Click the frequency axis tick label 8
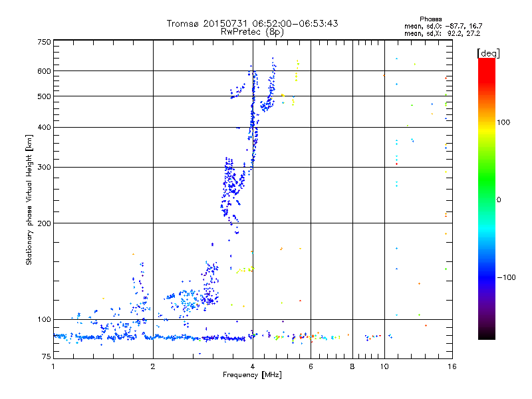Screen dimensions: 532x399 [x=352, y=366]
